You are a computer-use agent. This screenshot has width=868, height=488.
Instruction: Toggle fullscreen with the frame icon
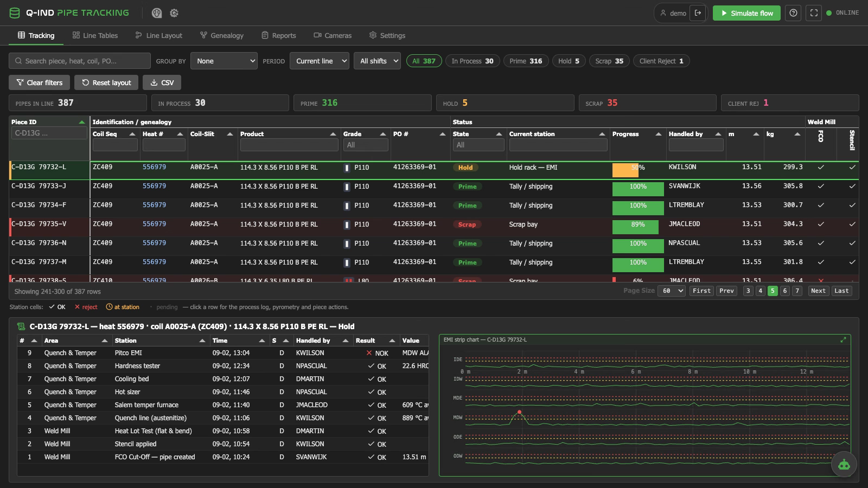pos(814,13)
